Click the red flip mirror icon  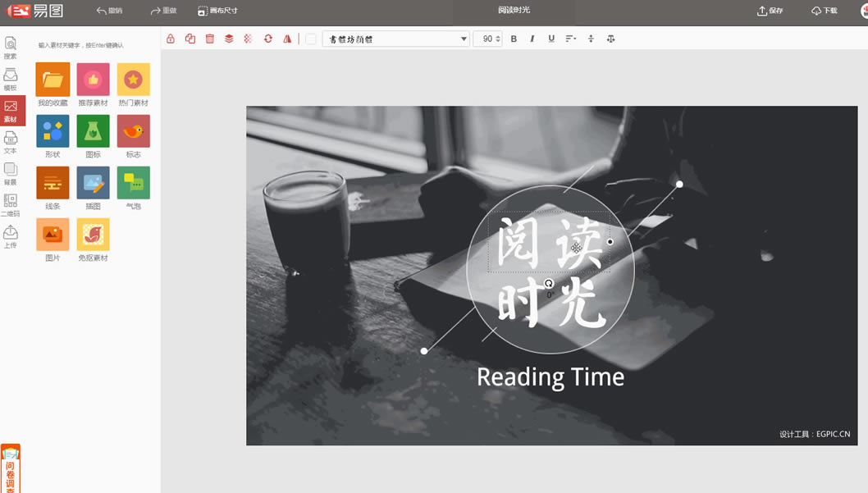coord(287,39)
